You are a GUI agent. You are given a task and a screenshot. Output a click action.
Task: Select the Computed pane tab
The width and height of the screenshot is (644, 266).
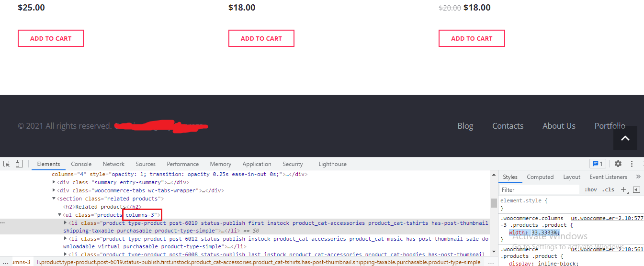pos(540,177)
